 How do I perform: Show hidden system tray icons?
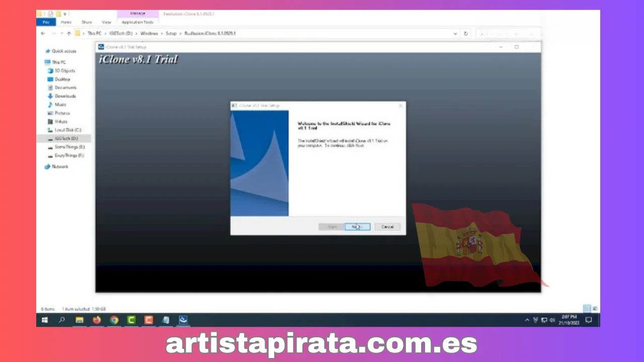[x=527, y=320]
